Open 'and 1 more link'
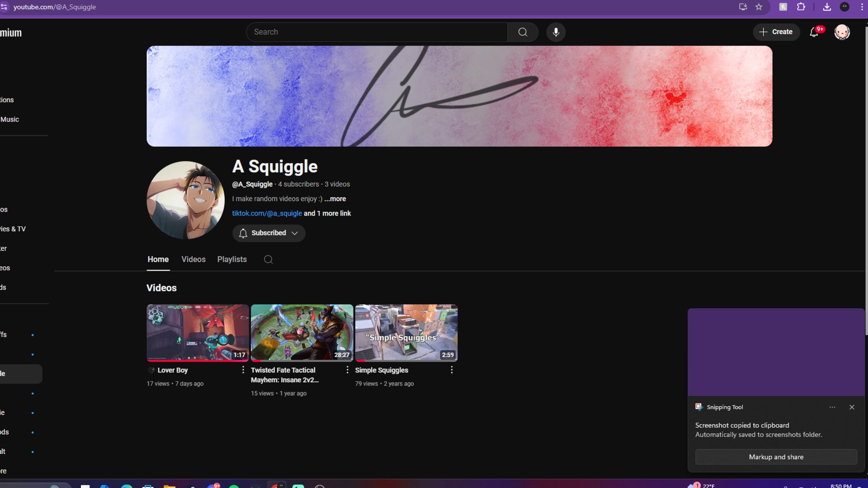The width and height of the screenshot is (868, 488). [327, 213]
